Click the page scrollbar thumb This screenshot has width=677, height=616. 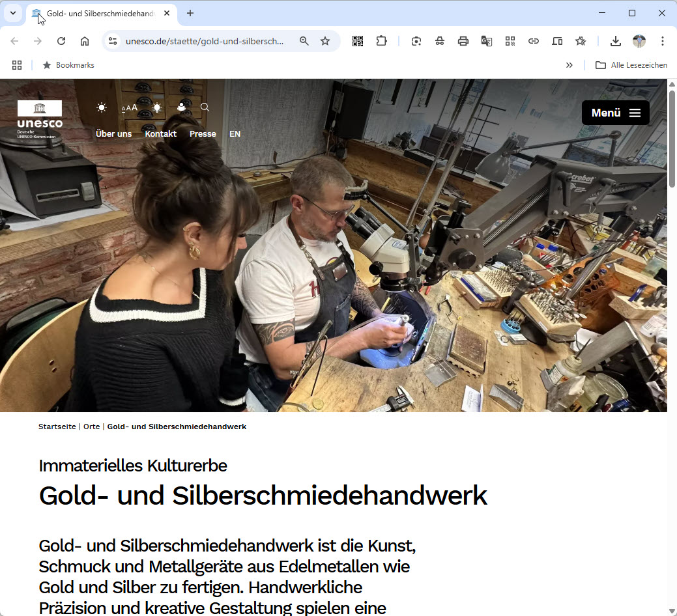point(672,139)
